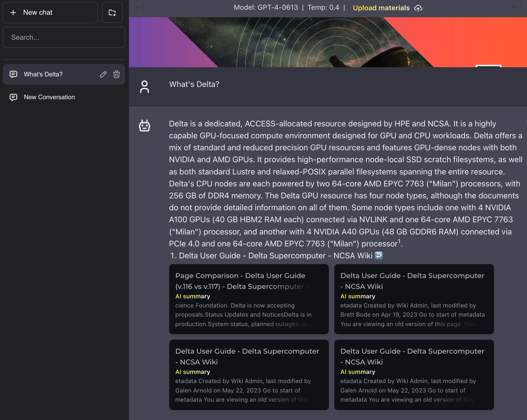The height and width of the screenshot is (420, 527).
Task: Start a new chat
Action: pos(50,12)
